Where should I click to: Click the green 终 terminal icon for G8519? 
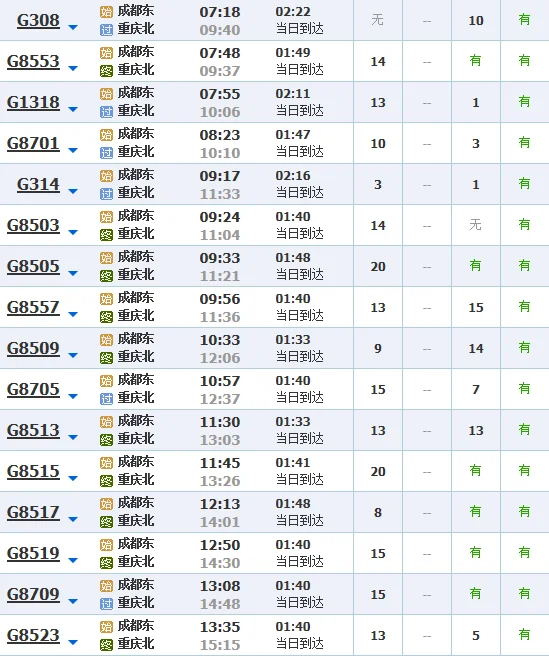pos(106,563)
